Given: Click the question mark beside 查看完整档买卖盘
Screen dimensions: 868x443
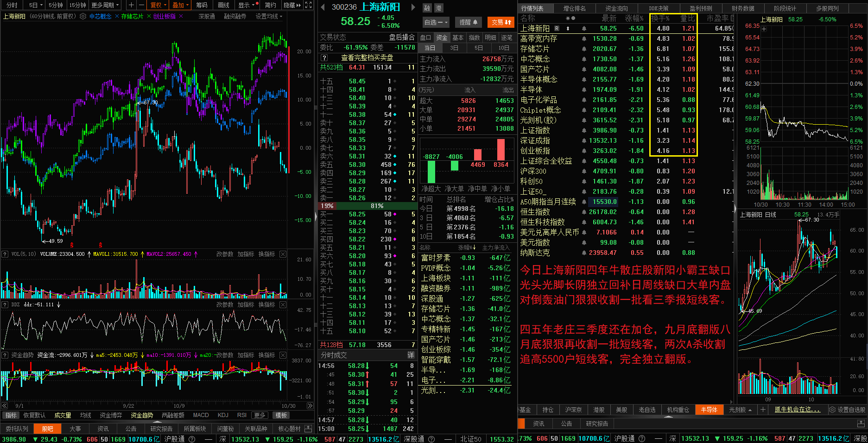Looking at the screenshot, I should [x=324, y=58].
